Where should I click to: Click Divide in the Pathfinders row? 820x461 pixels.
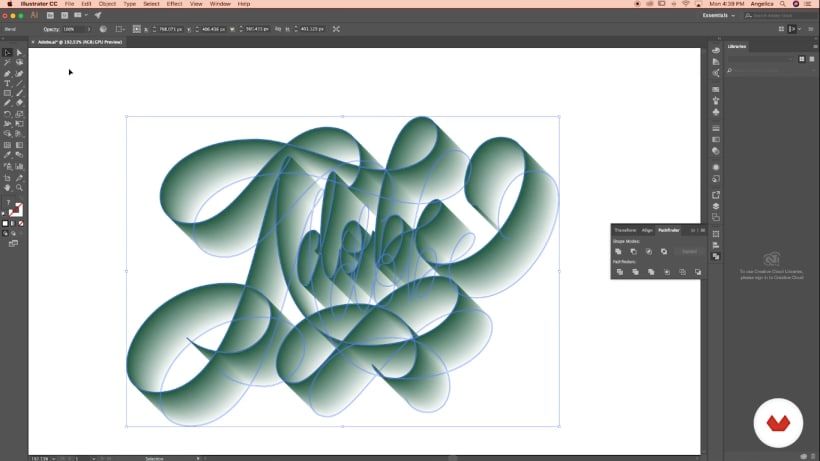pyautogui.click(x=620, y=272)
